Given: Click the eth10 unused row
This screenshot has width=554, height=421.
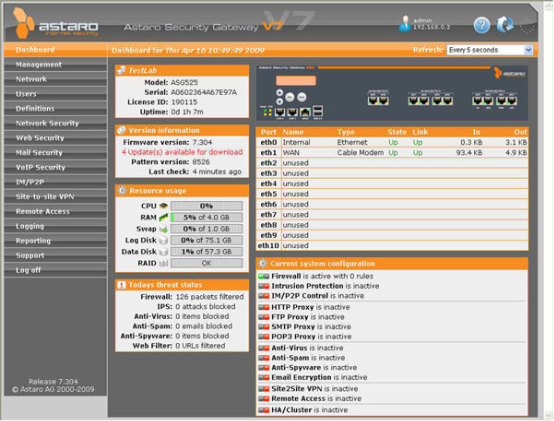Looking at the screenshot, I should [x=392, y=245].
